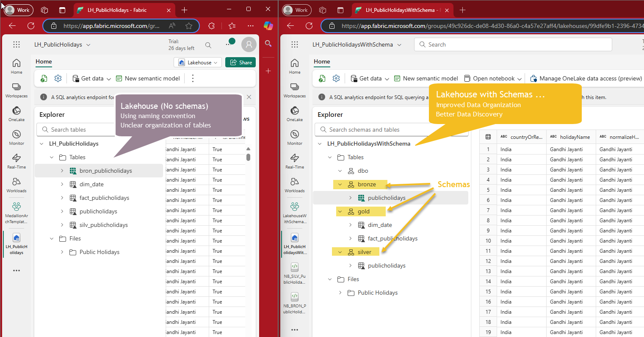Open OneLake in left window sidebar
This screenshot has height=337, width=644.
click(17, 113)
